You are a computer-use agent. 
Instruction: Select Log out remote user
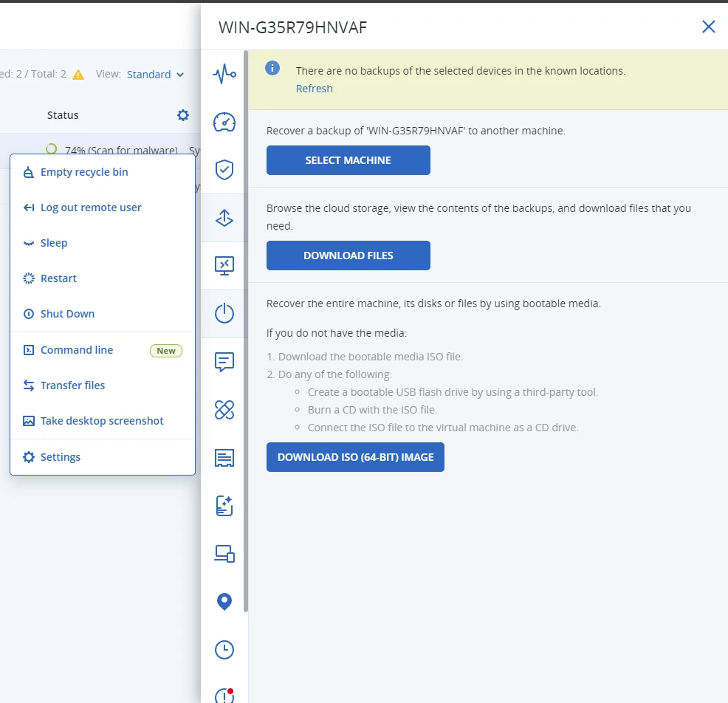tap(102, 208)
